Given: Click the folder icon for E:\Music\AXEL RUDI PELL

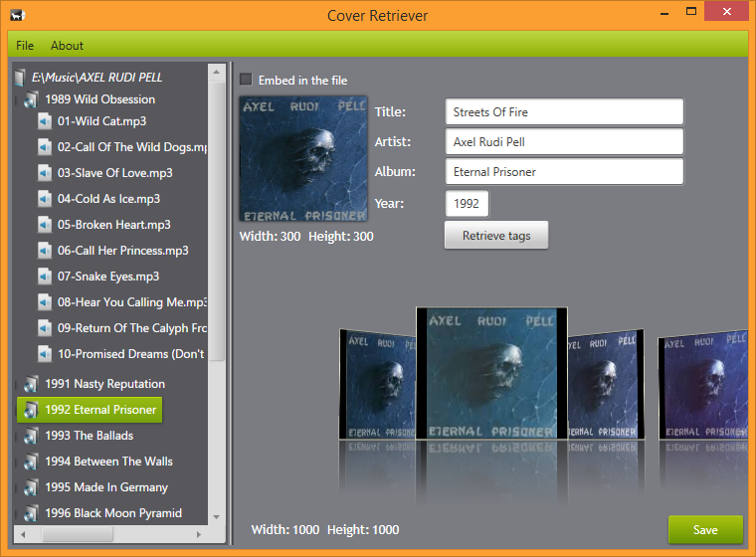Looking at the screenshot, I should 20,78.
